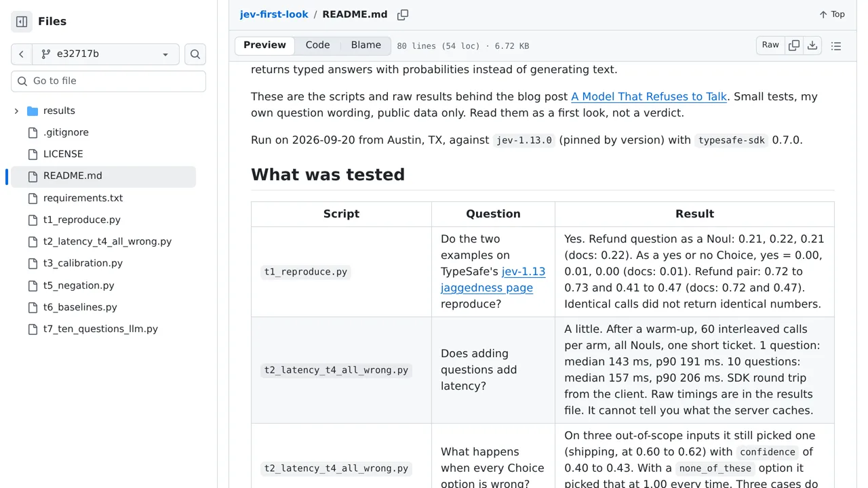Switch to the Blame tab
868x488 pixels.
pos(366,45)
